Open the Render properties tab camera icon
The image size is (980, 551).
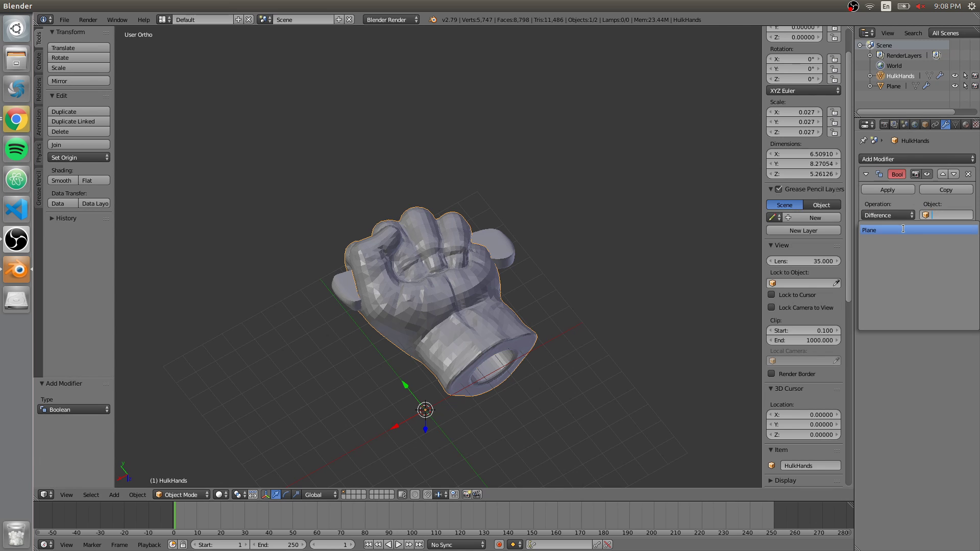coord(884,124)
